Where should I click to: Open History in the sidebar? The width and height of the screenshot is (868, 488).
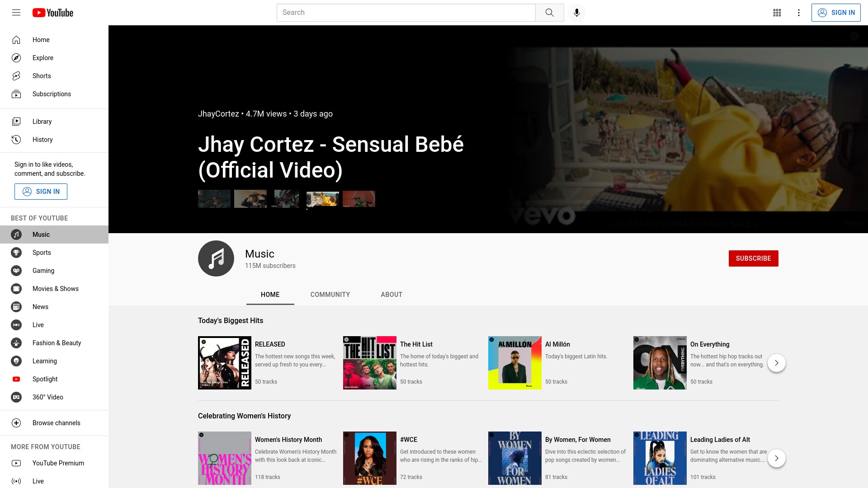(x=54, y=140)
